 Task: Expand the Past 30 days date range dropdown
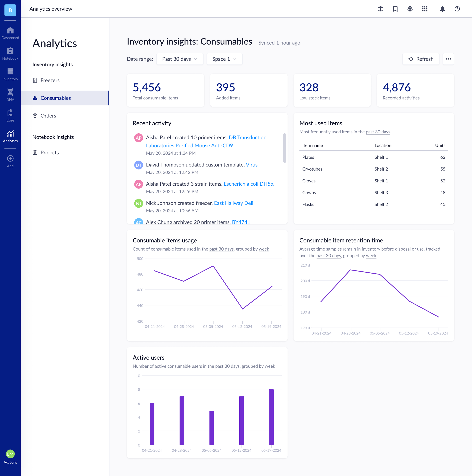tap(180, 59)
